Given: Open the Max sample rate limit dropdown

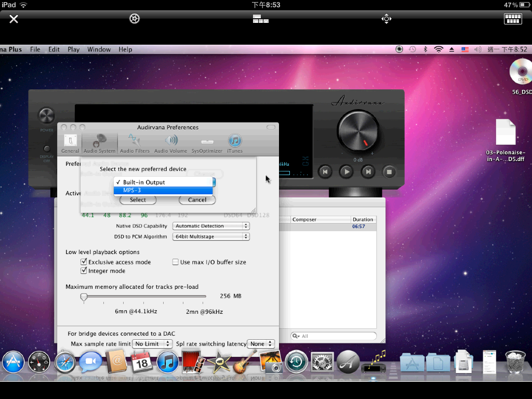Looking at the screenshot, I should [152, 344].
